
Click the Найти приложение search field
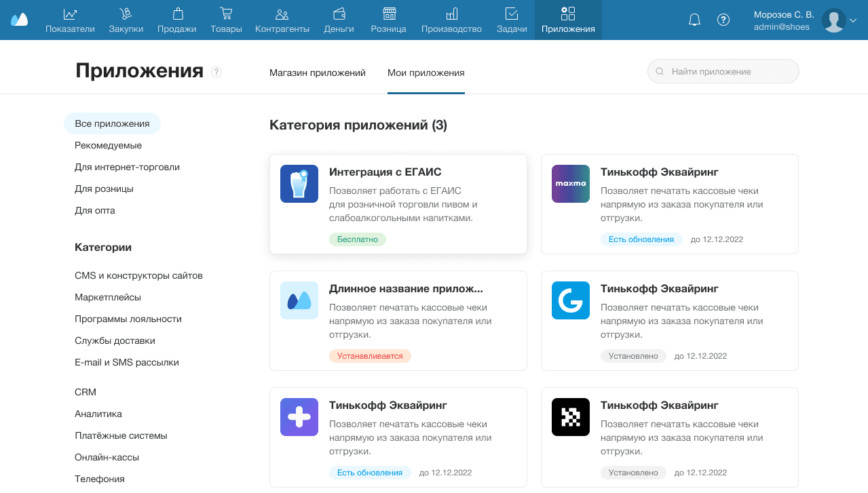click(x=723, y=71)
